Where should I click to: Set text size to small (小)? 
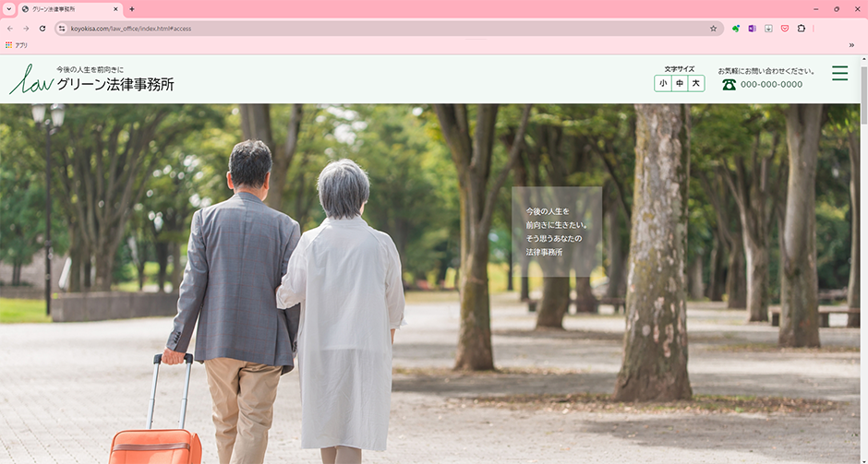663,84
